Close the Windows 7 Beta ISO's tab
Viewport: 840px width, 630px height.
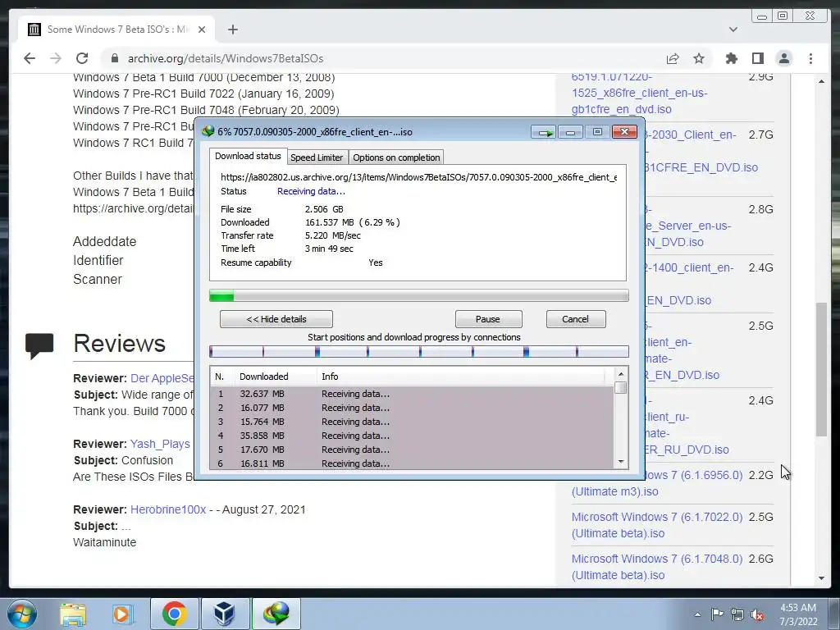tap(202, 30)
